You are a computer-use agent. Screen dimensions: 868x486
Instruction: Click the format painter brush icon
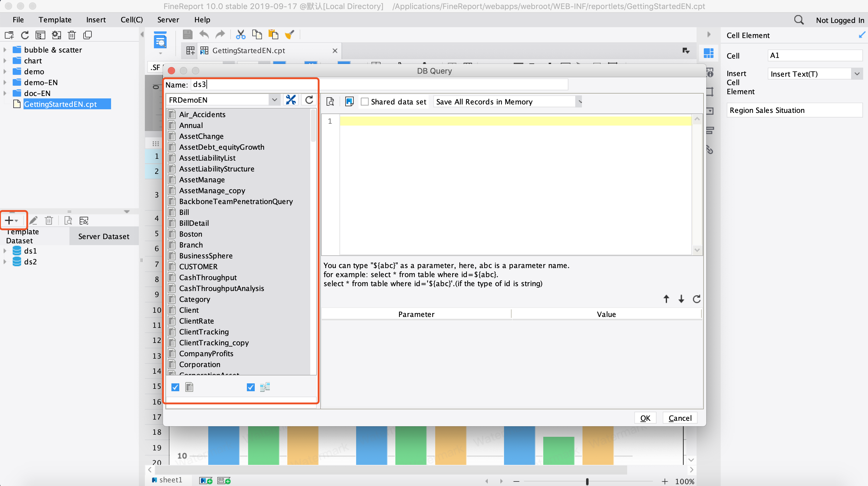pyautogui.click(x=289, y=35)
